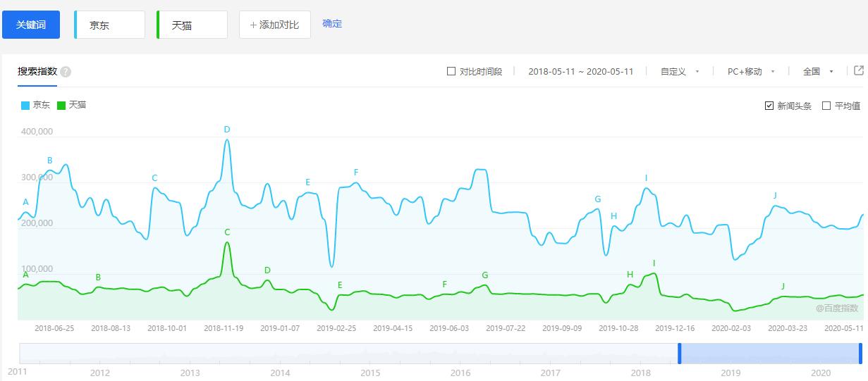Click the 2016 year label on timeline overview

[460, 373]
